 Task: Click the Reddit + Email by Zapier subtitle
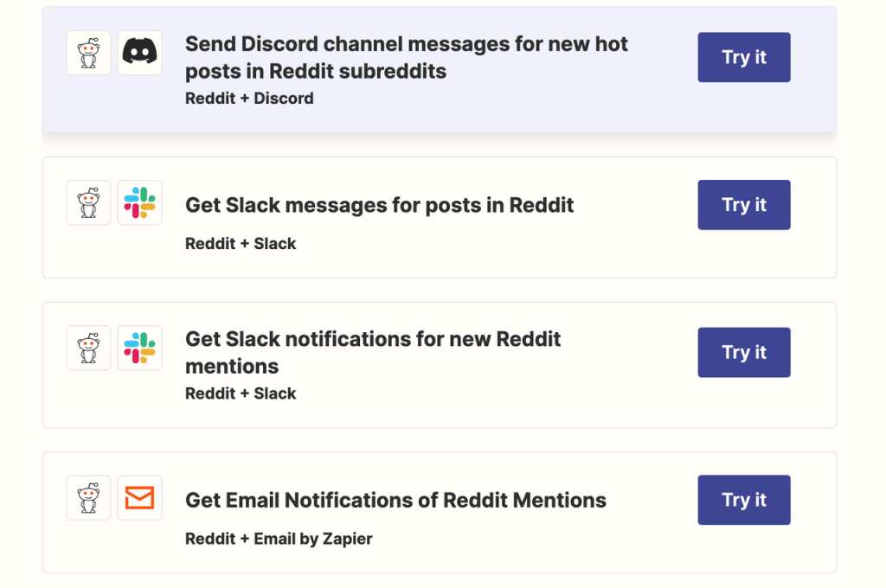278,538
